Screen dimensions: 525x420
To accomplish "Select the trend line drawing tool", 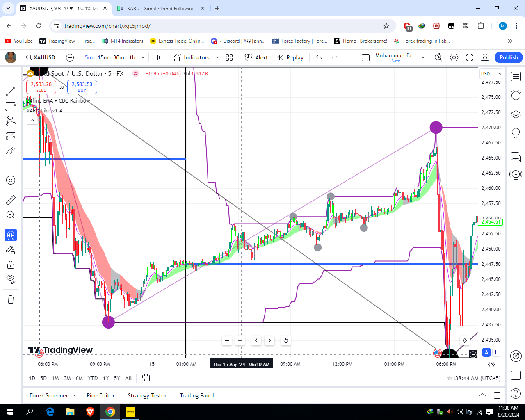I will click(x=11, y=91).
